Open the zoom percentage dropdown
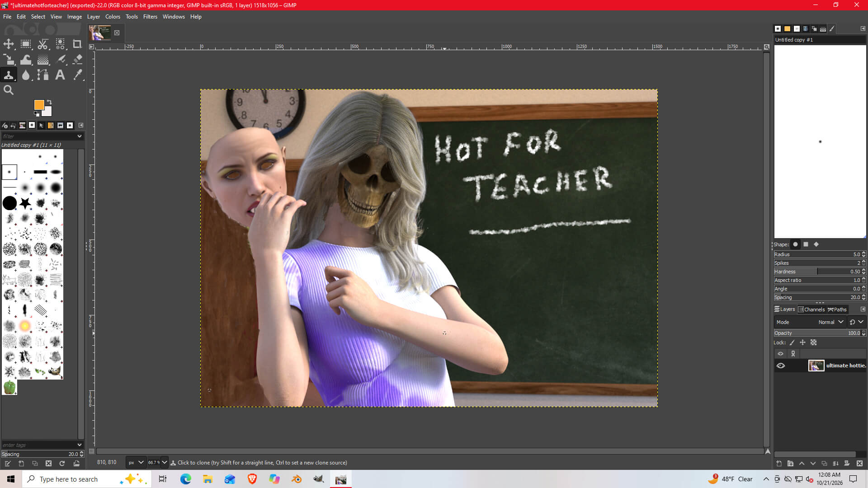Screen dimensions: 868x488 [x=164, y=462]
